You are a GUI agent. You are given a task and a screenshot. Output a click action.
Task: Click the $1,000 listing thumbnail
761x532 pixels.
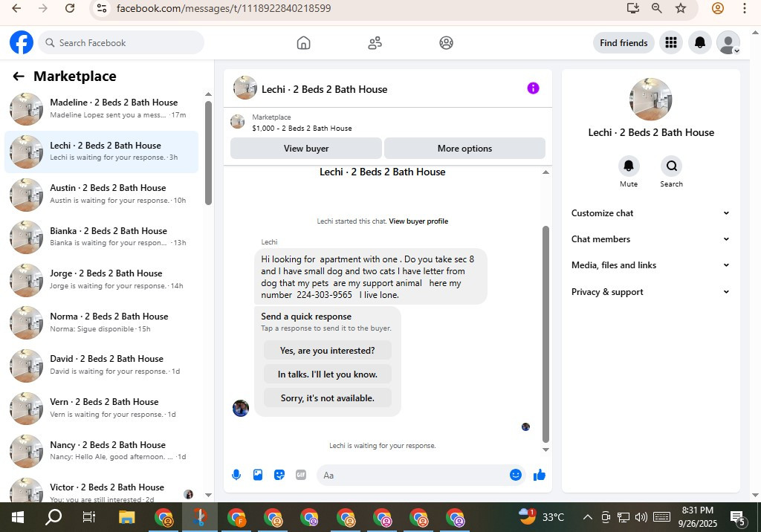coord(237,122)
